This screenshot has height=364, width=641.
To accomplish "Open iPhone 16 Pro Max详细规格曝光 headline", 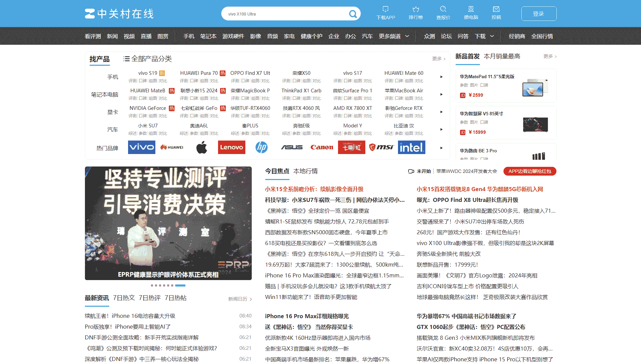I will pyautogui.click(x=307, y=316).
